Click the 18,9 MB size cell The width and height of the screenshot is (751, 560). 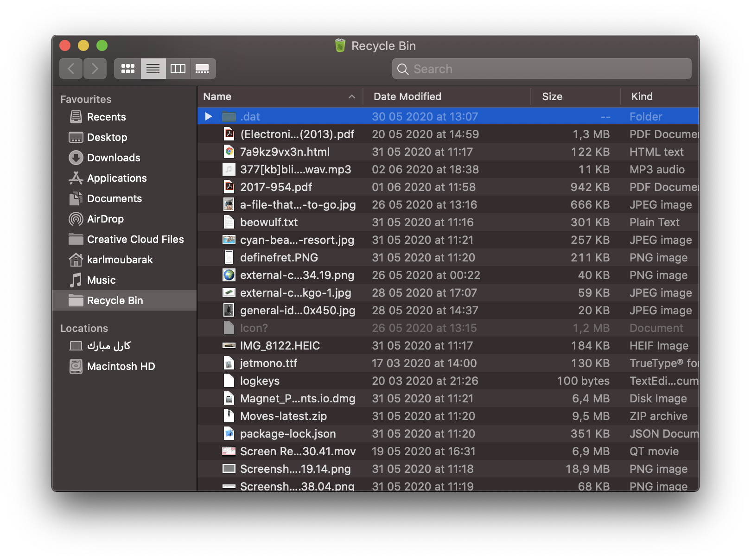[587, 469]
